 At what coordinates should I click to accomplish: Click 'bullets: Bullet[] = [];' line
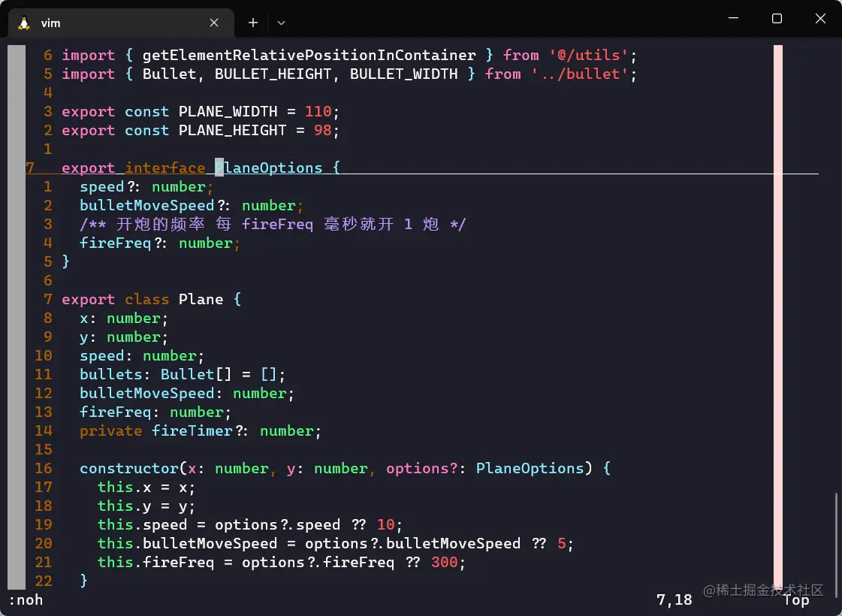(183, 374)
